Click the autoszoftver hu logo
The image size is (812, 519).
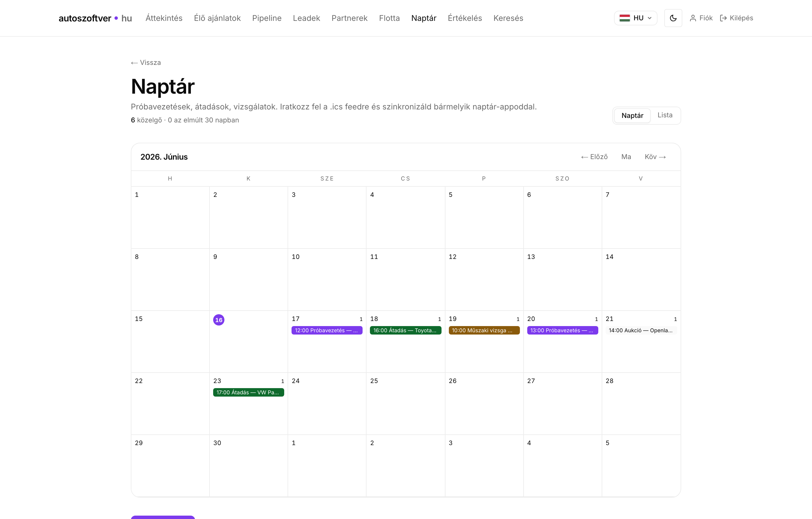(x=95, y=18)
